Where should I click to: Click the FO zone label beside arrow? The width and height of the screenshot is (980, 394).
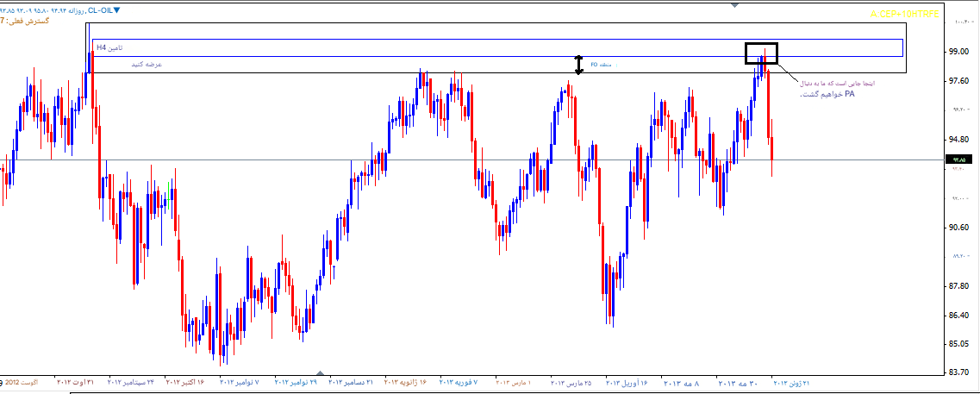[x=605, y=65]
